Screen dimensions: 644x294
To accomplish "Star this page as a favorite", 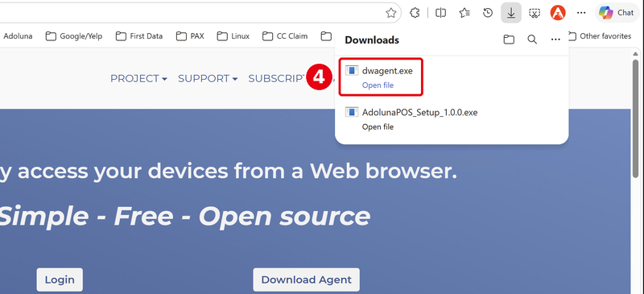I will [391, 13].
